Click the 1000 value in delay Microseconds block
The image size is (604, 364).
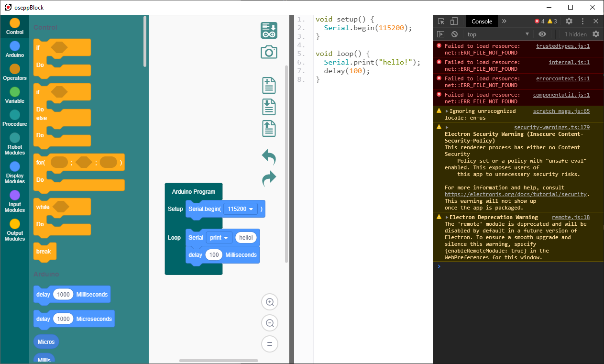(63, 319)
